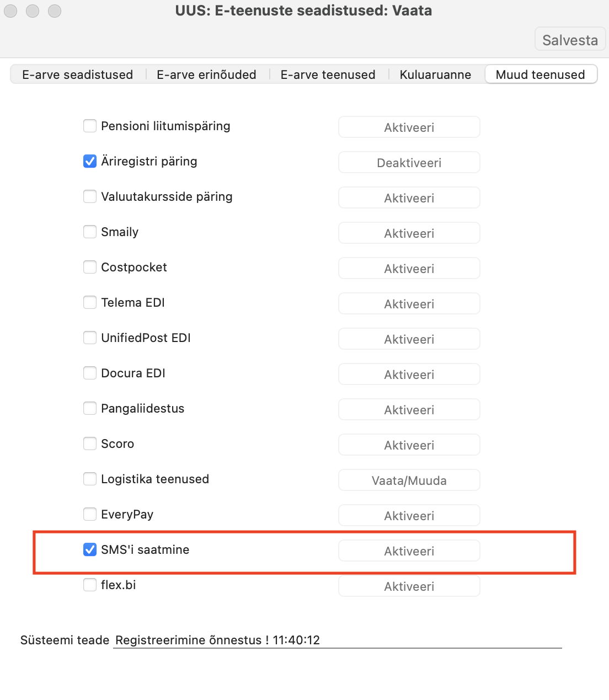Select the E-arve teenused tab
The height and width of the screenshot is (700, 609).
coord(328,74)
